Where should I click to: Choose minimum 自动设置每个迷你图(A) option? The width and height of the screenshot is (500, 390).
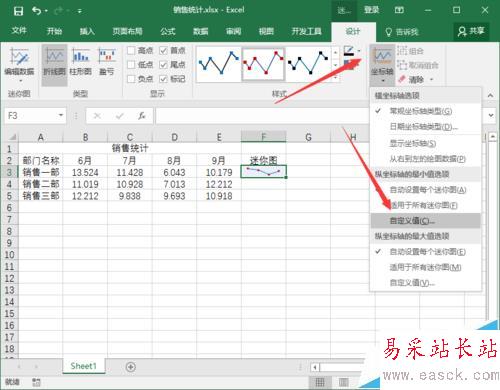425,190
